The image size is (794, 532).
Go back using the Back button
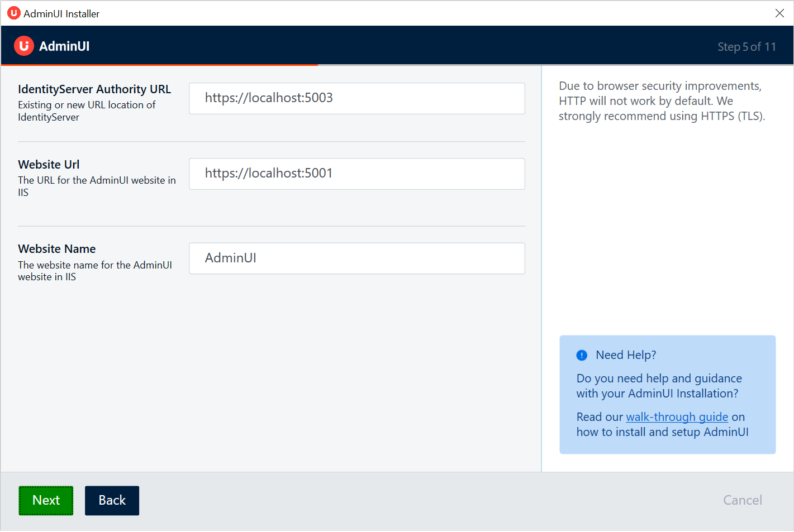[x=112, y=500]
